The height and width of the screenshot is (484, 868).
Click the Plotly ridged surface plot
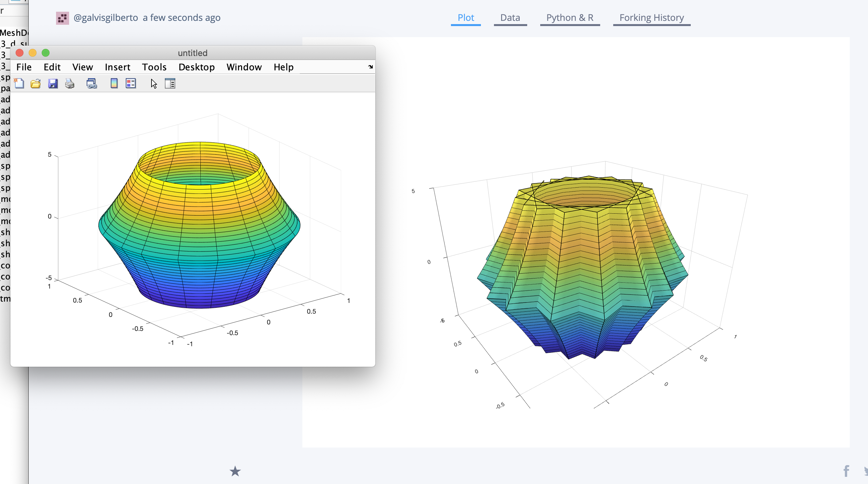click(583, 267)
